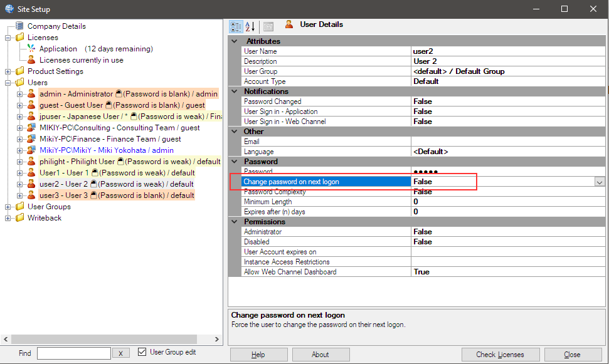The width and height of the screenshot is (609, 364).
Task: Click the padlock icon on the admin row
Action: pyautogui.click(x=119, y=93)
